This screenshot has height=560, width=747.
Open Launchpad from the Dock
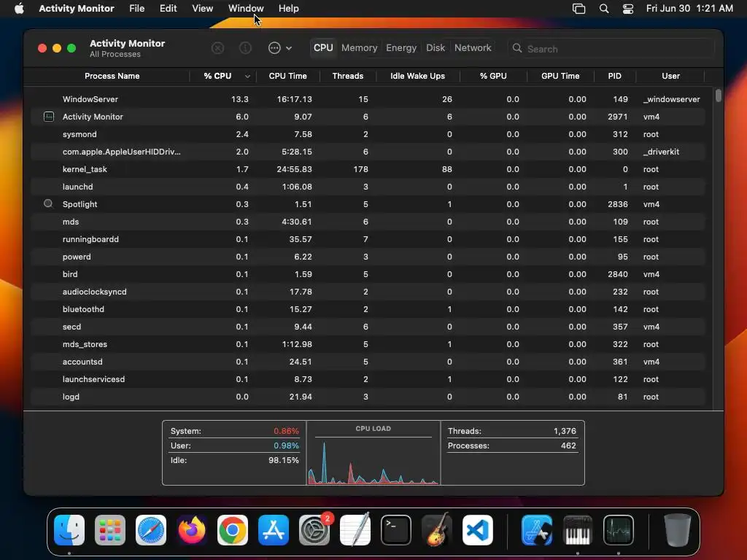click(110, 530)
